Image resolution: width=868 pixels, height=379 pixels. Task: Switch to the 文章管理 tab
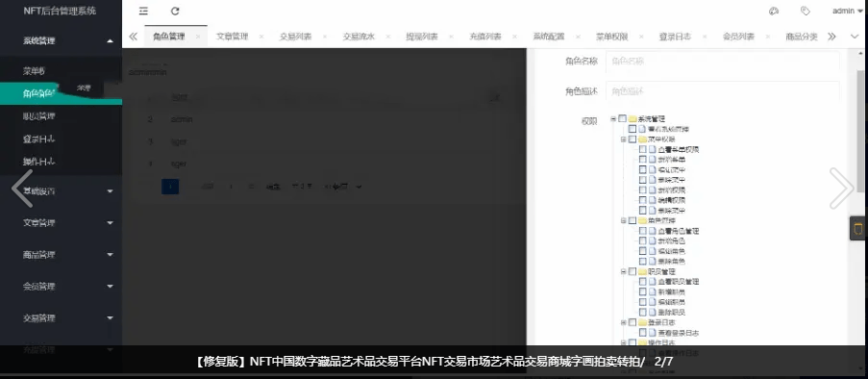(x=232, y=37)
